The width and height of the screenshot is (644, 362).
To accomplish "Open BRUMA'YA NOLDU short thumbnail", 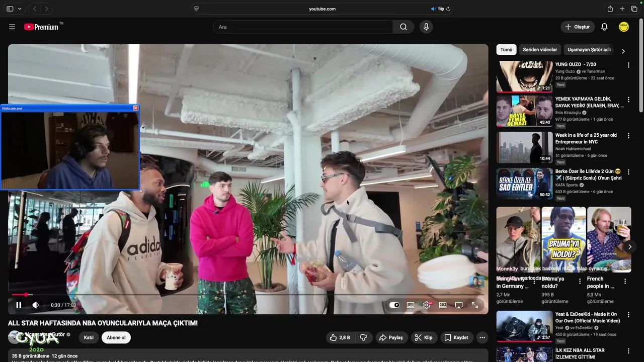I will pyautogui.click(x=563, y=240).
